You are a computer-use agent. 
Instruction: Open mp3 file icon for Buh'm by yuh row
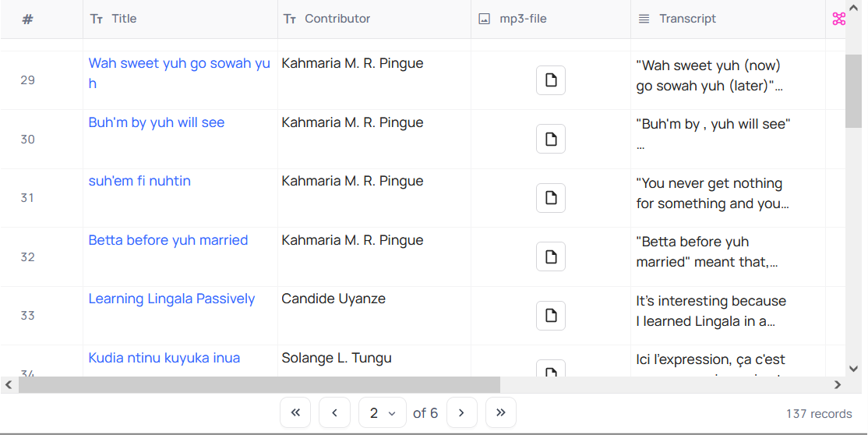click(550, 139)
